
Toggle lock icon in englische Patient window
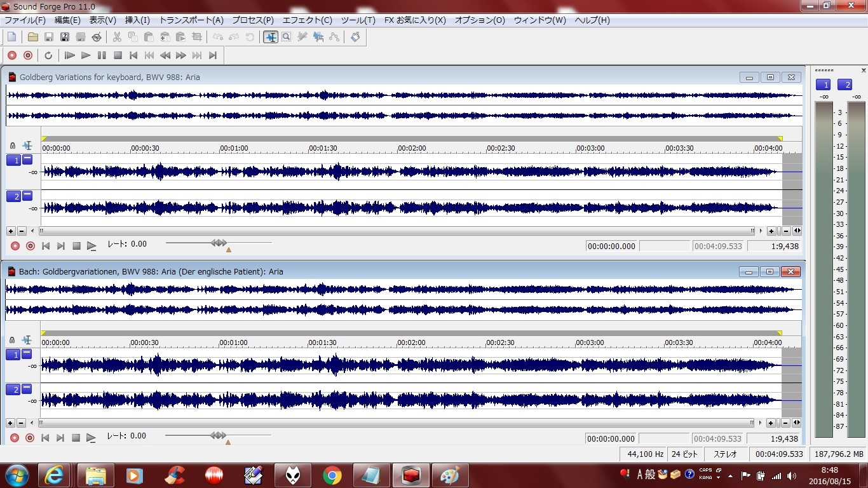(13, 340)
